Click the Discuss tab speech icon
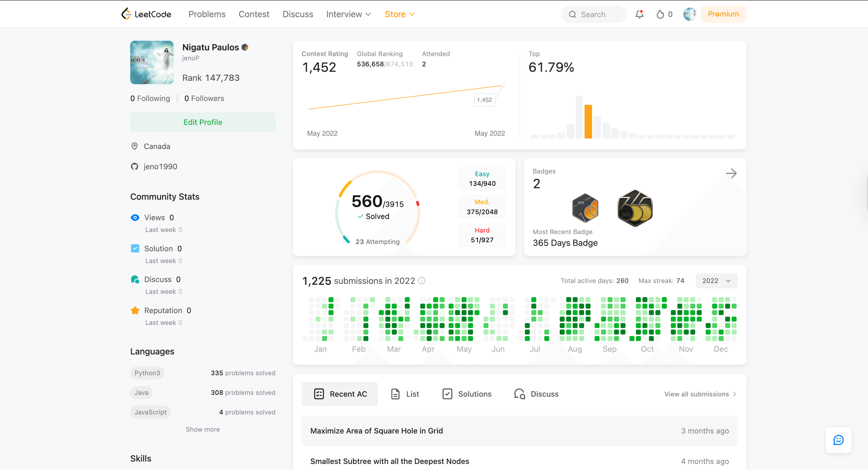 [520, 394]
